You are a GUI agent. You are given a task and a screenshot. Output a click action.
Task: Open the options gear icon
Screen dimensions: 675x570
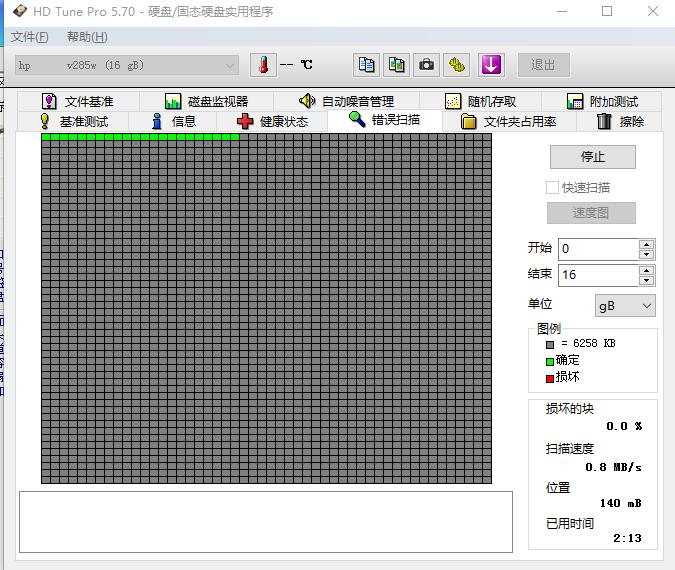click(x=457, y=65)
